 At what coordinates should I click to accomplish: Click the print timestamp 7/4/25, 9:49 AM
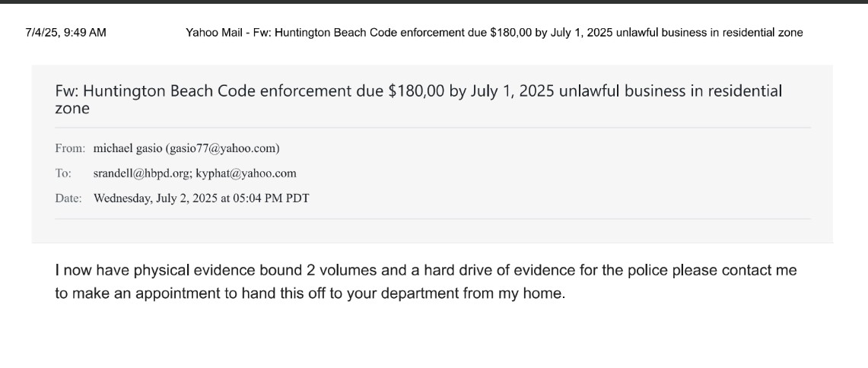65,33
